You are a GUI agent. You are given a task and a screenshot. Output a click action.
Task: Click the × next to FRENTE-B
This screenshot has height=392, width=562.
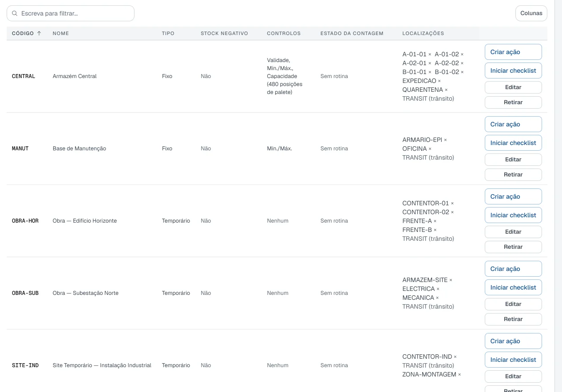coord(435,230)
